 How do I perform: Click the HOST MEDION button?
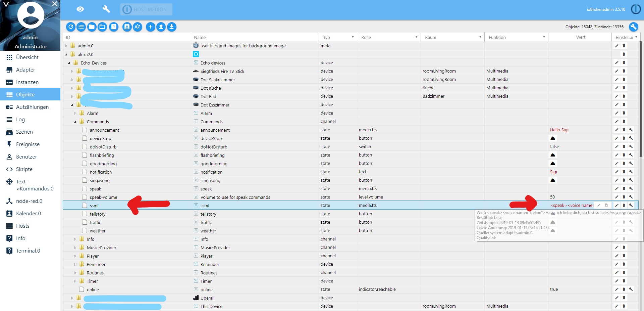pos(146,9)
